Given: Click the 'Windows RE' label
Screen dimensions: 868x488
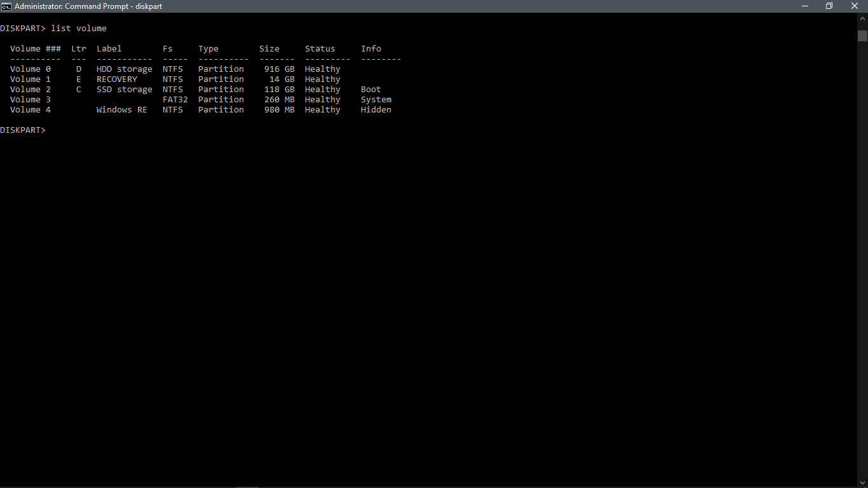Looking at the screenshot, I should (122, 110).
